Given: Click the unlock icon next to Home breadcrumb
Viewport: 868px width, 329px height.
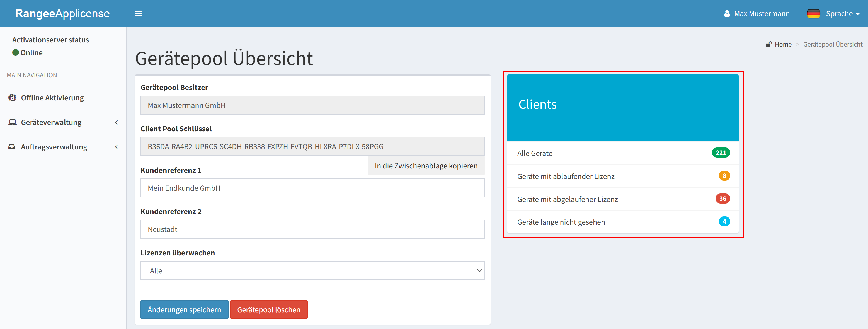Looking at the screenshot, I should point(769,44).
